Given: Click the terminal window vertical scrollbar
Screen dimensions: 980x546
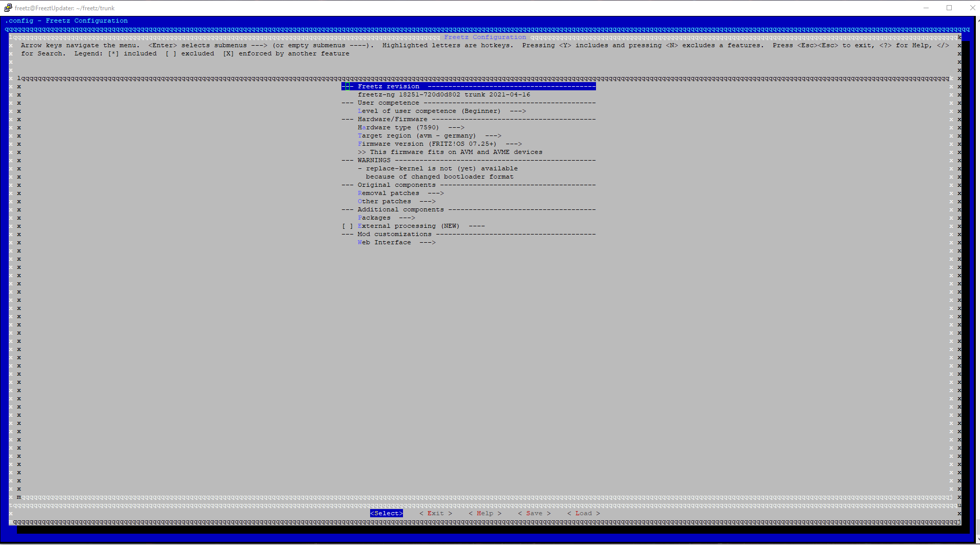Looking at the screenshot, I should click(x=977, y=280).
